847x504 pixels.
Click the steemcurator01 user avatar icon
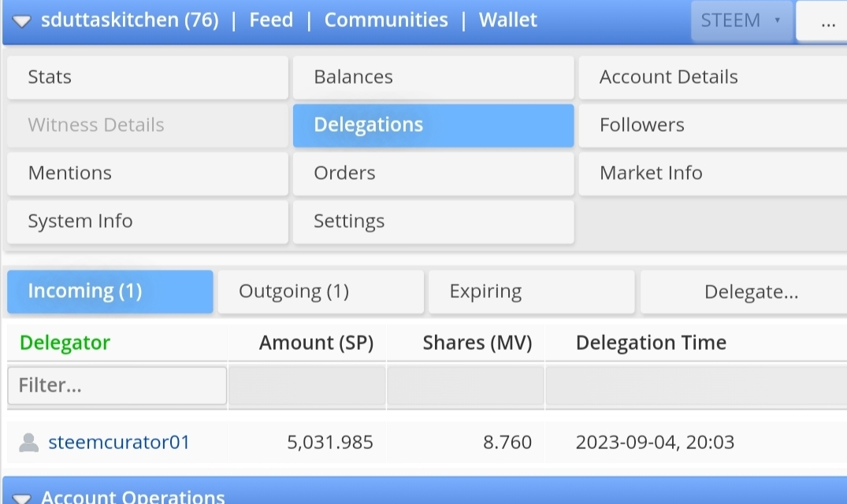coord(28,443)
